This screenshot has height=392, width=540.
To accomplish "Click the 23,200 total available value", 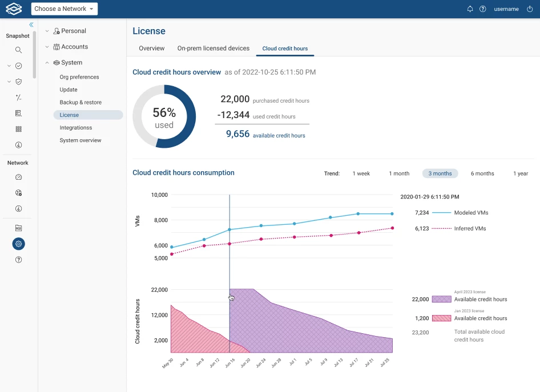I will coord(420,333).
